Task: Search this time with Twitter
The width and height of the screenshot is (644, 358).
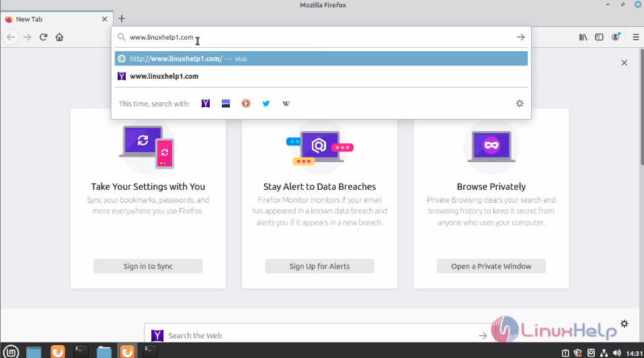Action: 266,104
